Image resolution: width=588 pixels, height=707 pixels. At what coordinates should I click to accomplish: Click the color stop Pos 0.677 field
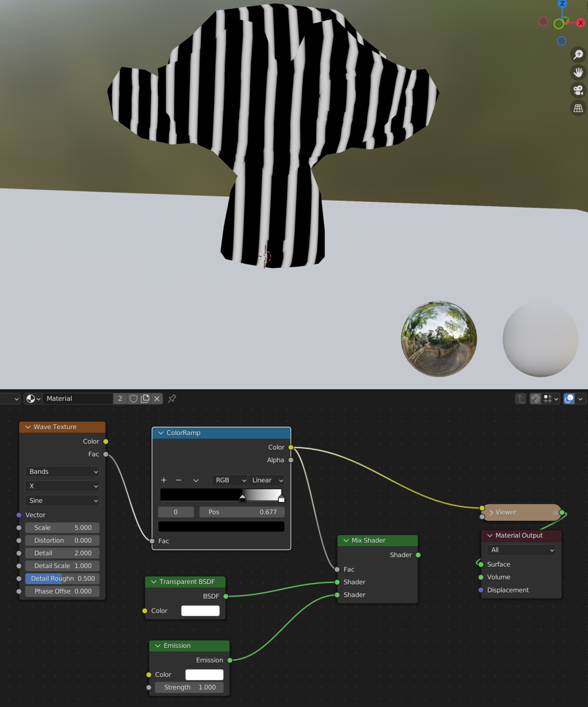242,512
